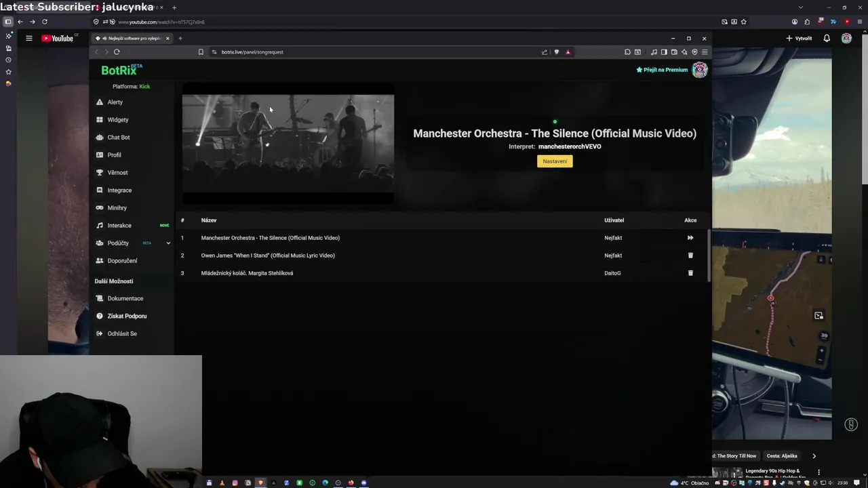Open Instagram from the taskbar

click(235, 483)
